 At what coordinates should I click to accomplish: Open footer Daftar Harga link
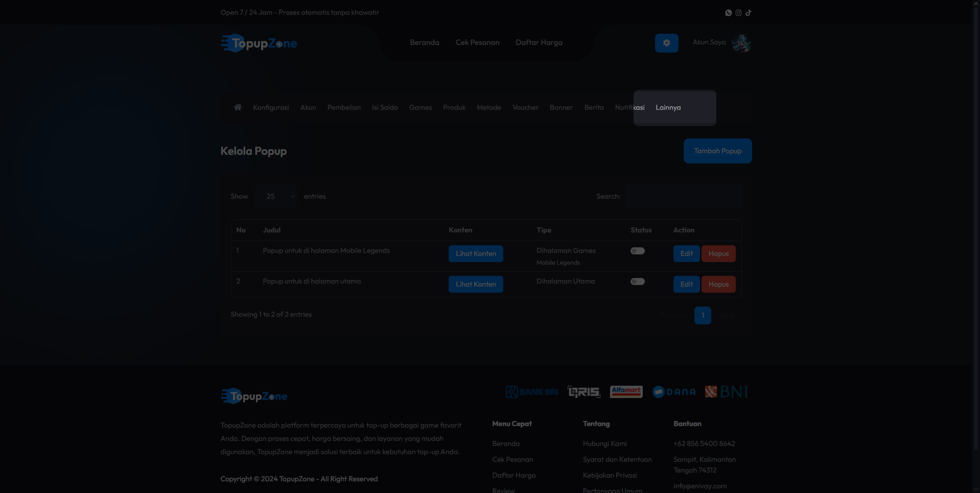(514, 475)
